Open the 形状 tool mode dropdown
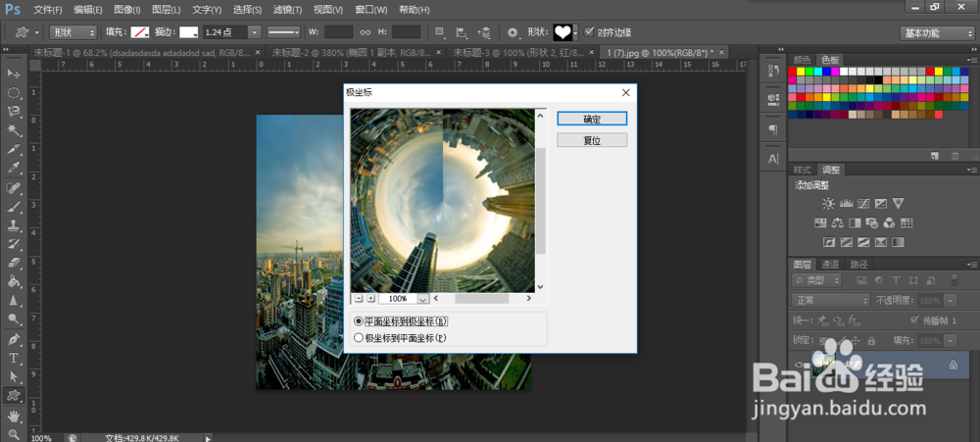The image size is (980, 442). click(x=73, y=32)
